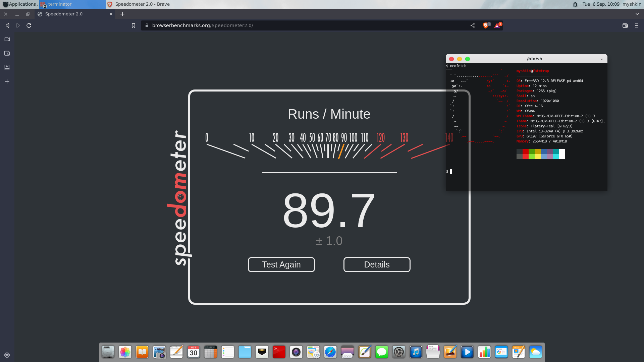The width and height of the screenshot is (644, 362).
Task: Click the clock showing 6 Sep, 10:09
Action: (x=601, y=4)
